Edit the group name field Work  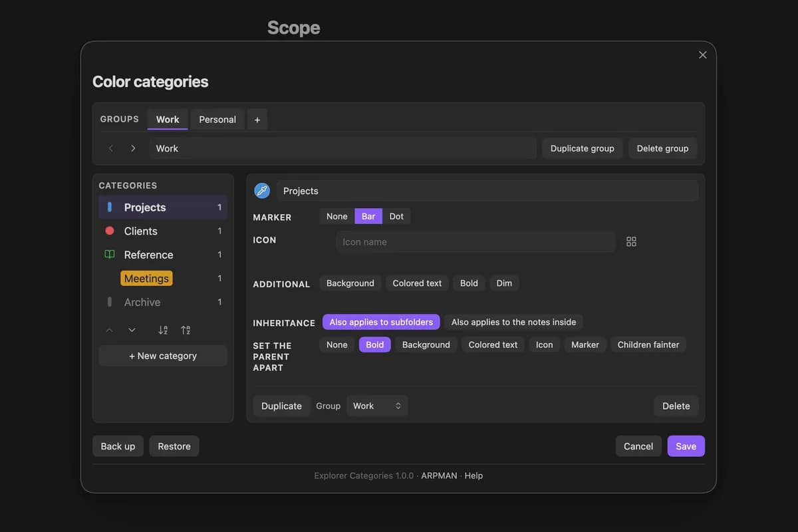(342, 148)
